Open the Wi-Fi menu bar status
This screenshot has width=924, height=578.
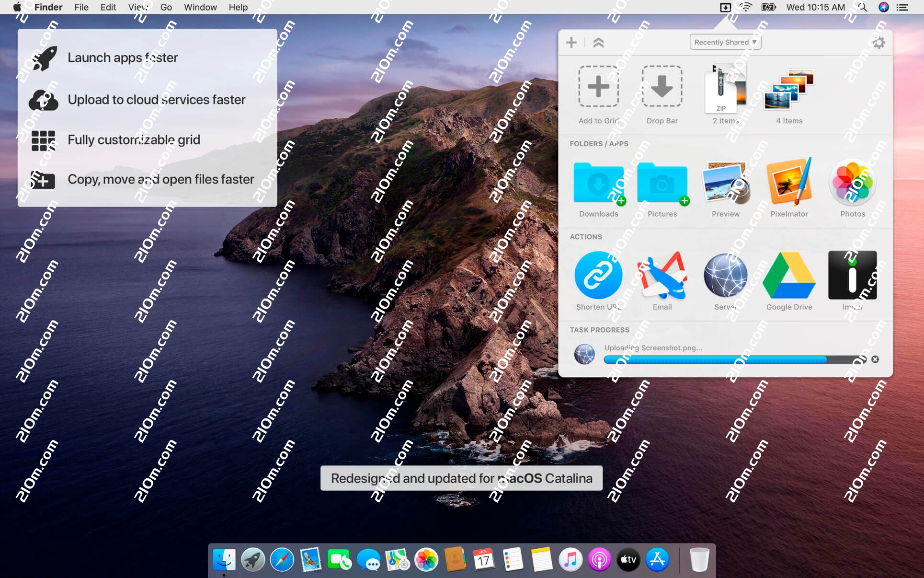(746, 7)
